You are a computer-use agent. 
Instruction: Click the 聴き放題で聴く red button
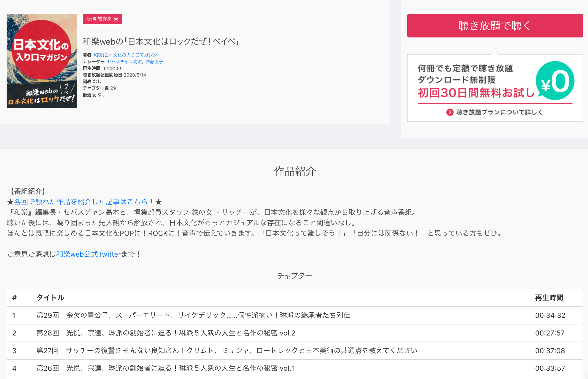495,26
